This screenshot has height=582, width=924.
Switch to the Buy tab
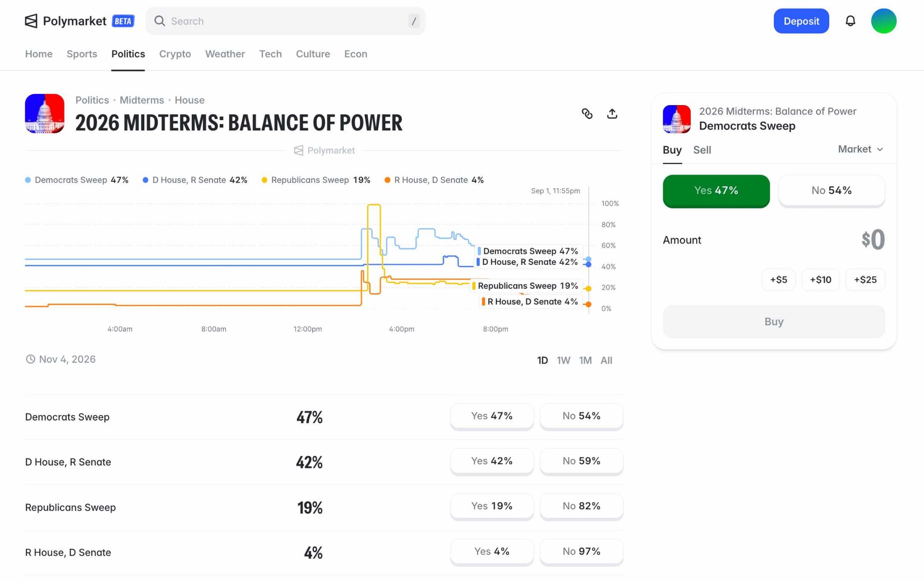click(x=672, y=150)
